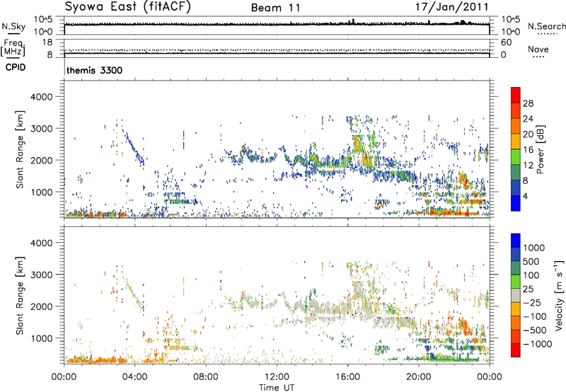Pick the gray velocity segment between 25 and -25
566x392 pixels.
[516, 295]
